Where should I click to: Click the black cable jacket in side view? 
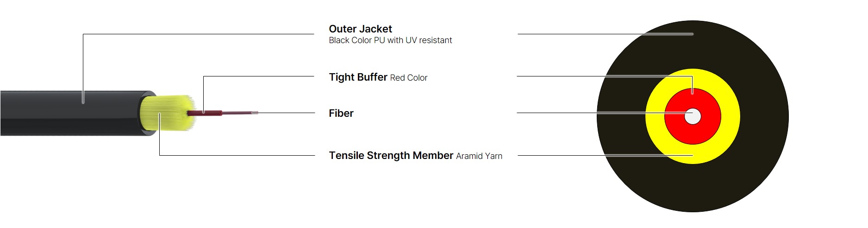[69, 114]
